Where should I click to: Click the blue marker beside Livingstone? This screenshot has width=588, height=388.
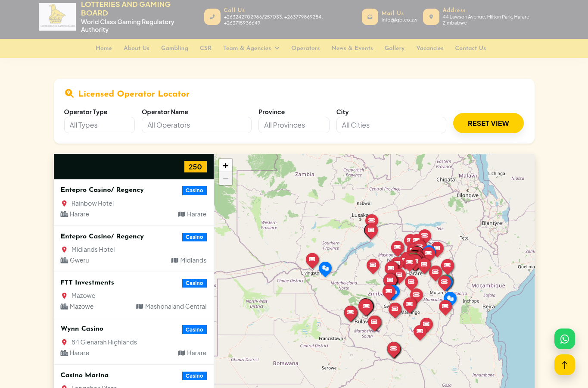325,269
